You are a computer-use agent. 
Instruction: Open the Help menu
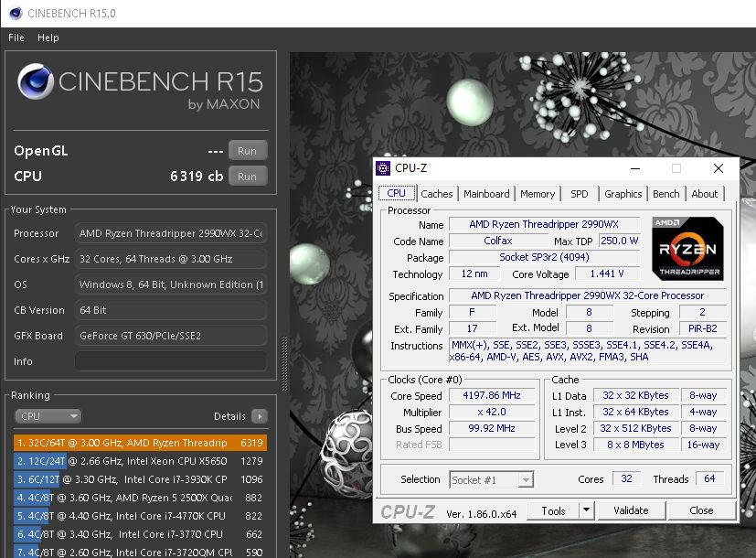[x=48, y=38]
